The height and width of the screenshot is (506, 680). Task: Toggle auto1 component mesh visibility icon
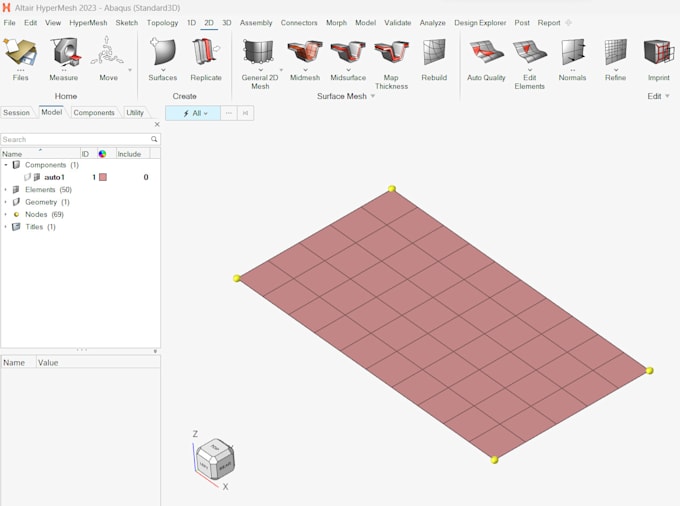point(37,177)
